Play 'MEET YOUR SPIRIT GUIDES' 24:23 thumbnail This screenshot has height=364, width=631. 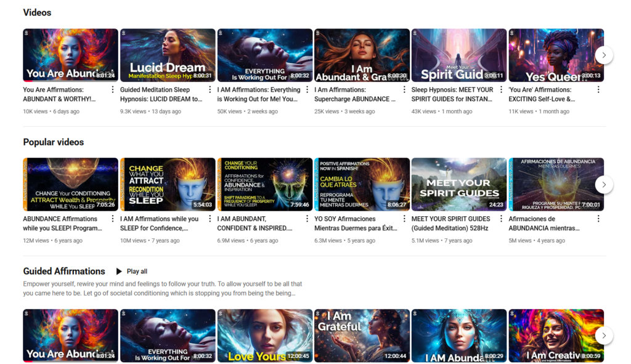(458, 184)
